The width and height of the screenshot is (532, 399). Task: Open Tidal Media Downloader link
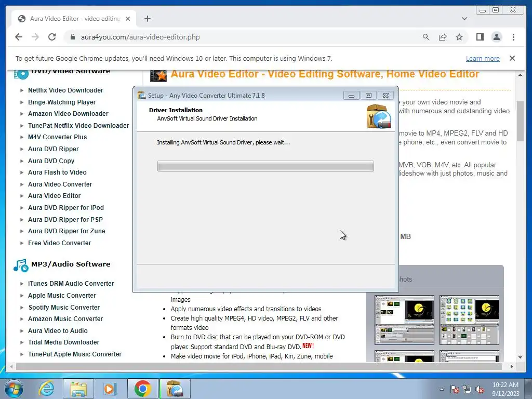(63, 342)
